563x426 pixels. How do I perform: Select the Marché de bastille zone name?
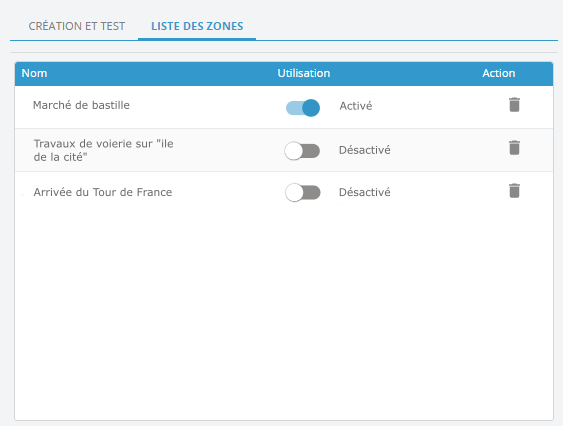81,105
